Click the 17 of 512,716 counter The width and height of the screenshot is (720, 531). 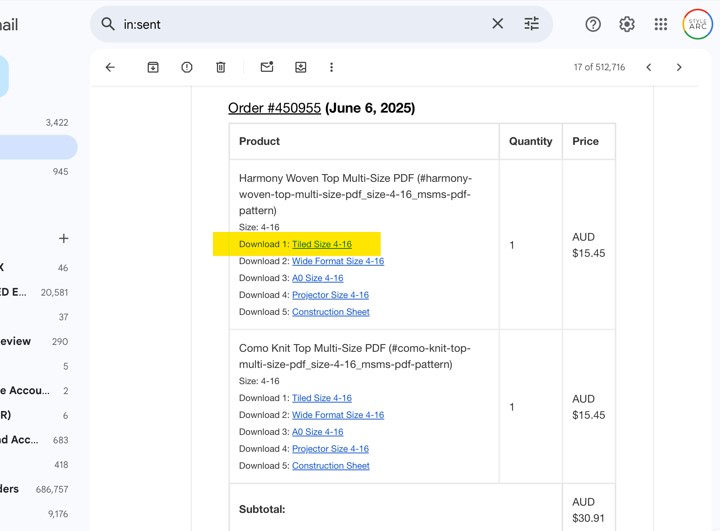599,68
